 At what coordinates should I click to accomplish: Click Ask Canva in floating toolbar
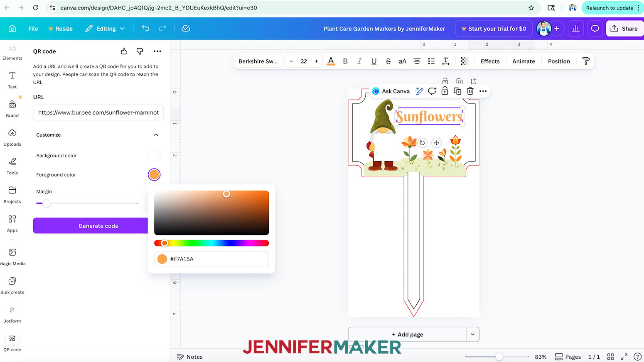click(x=391, y=91)
